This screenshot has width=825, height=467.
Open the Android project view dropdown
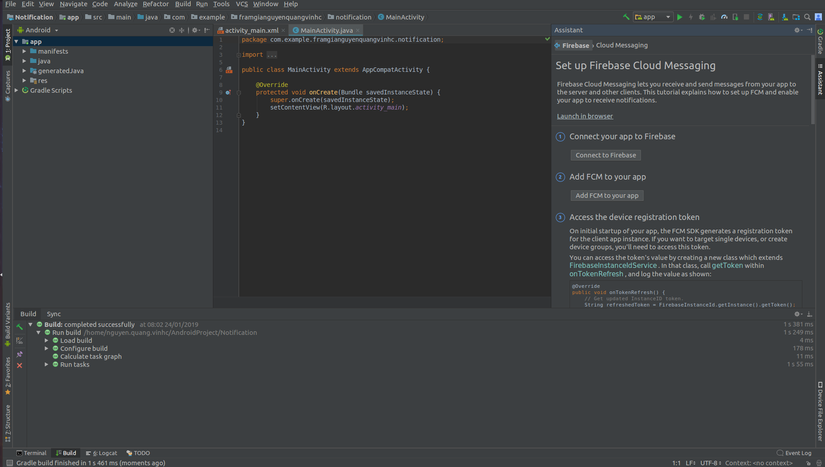point(41,30)
